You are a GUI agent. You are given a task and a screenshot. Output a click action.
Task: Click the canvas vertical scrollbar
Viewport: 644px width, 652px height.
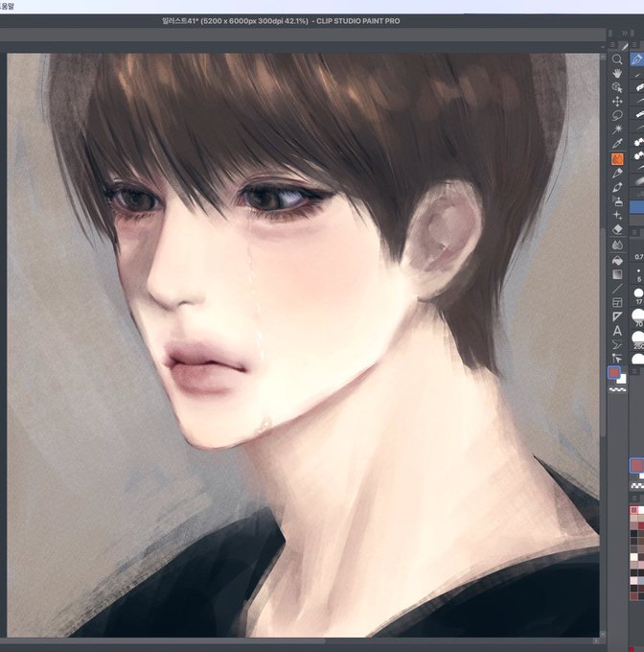coord(603,333)
